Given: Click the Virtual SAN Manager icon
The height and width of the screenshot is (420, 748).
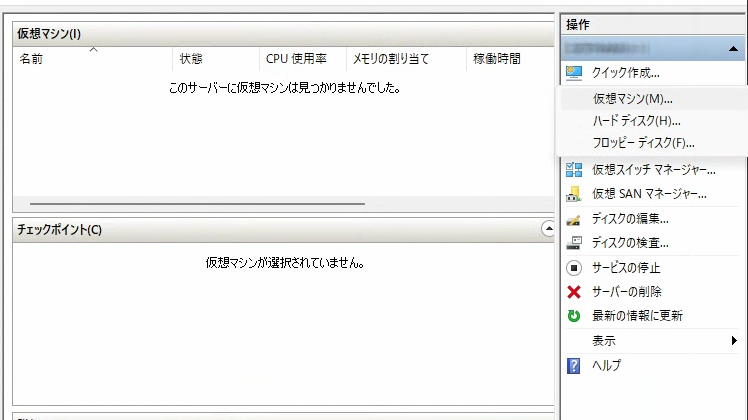Looking at the screenshot, I should click(574, 194).
